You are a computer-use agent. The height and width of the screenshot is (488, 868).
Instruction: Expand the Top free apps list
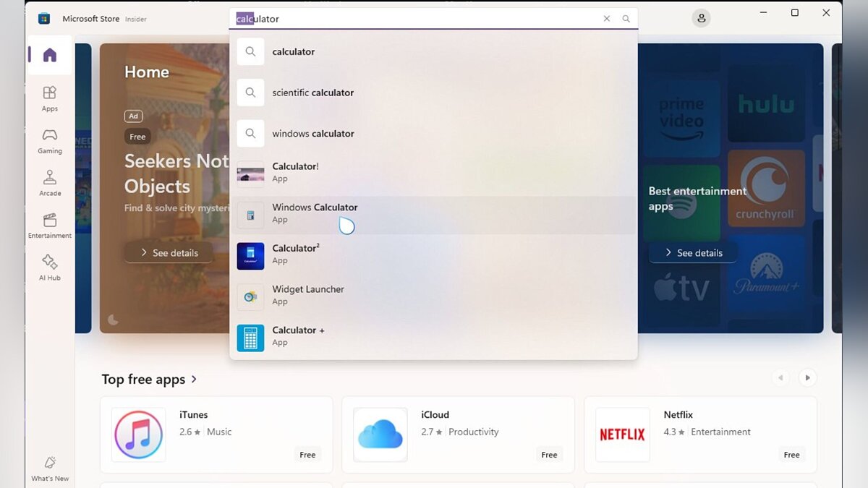[x=194, y=380]
